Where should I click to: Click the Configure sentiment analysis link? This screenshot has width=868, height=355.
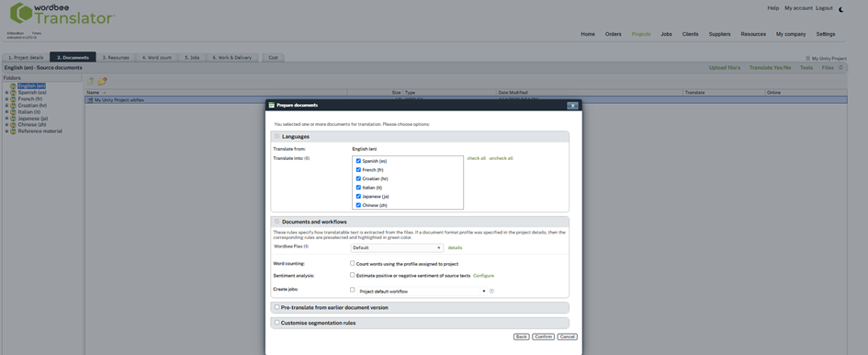coord(483,275)
